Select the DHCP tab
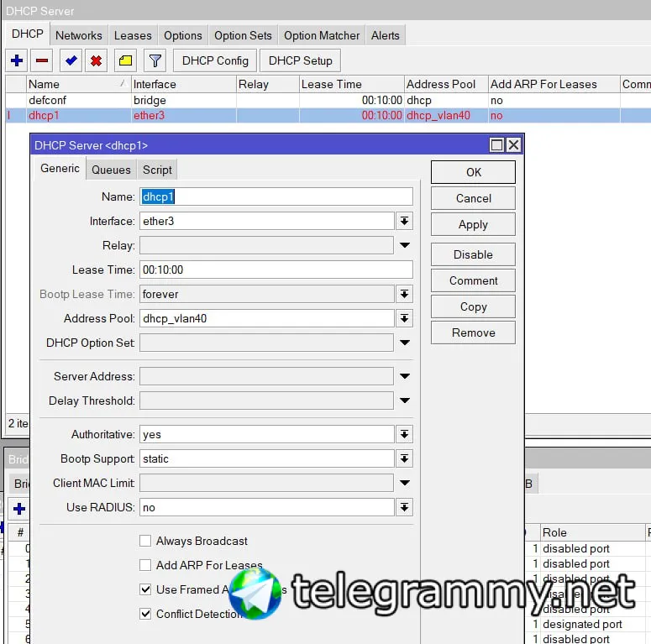This screenshot has height=644, width=651. click(28, 34)
